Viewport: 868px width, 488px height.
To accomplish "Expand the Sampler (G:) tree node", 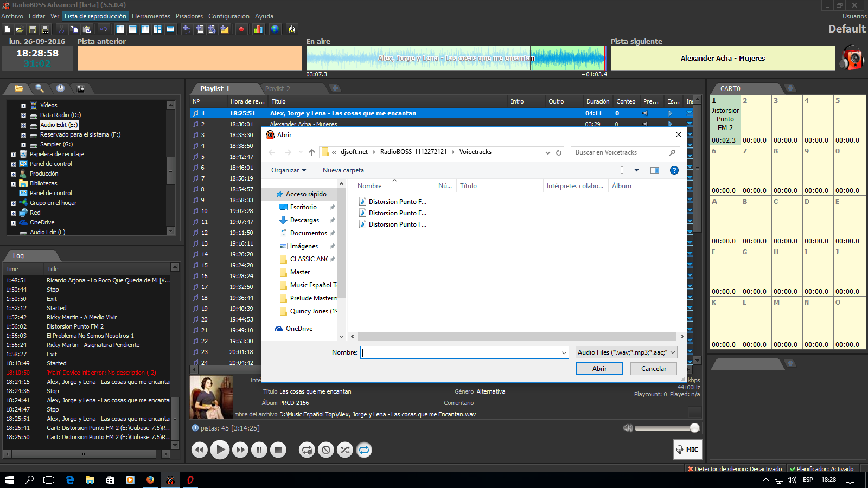I will click(23, 145).
